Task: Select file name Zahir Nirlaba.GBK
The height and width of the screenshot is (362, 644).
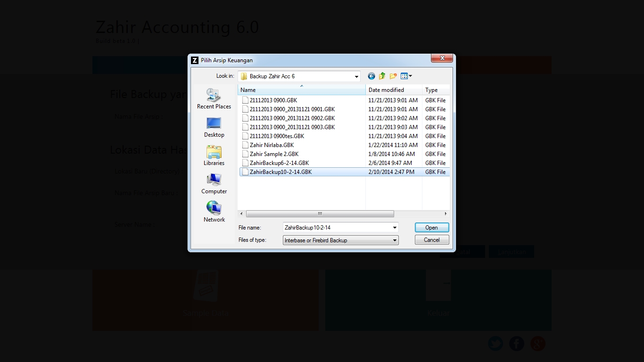Action: click(272, 145)
